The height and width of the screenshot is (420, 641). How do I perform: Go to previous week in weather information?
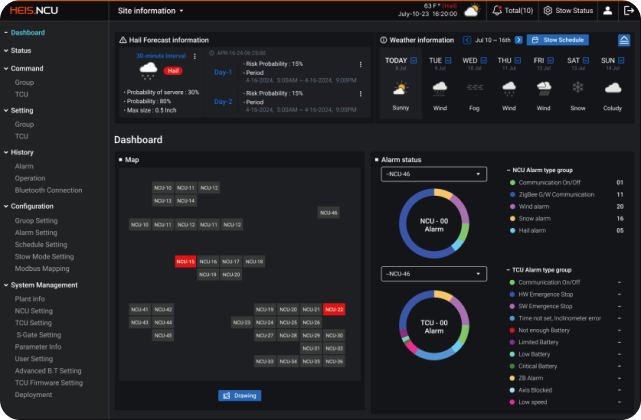pyautogui.click(x=467, y=40)
